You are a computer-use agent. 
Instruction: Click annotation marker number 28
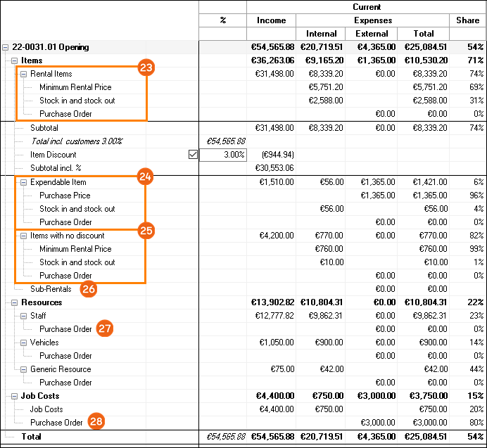97,422
